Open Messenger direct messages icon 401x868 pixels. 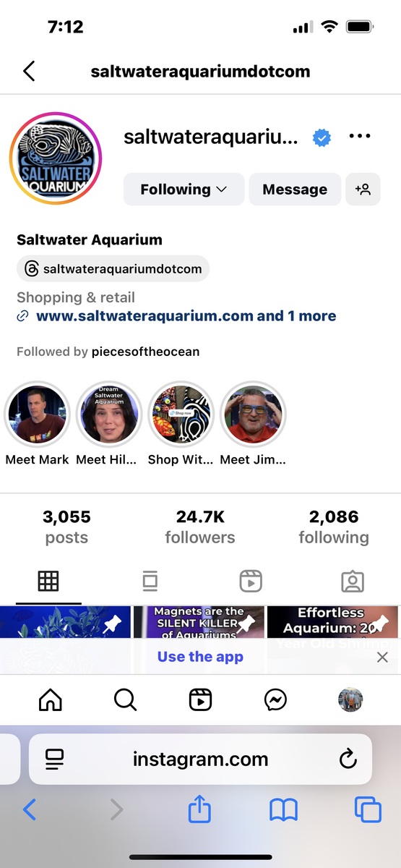pos(275,699)
